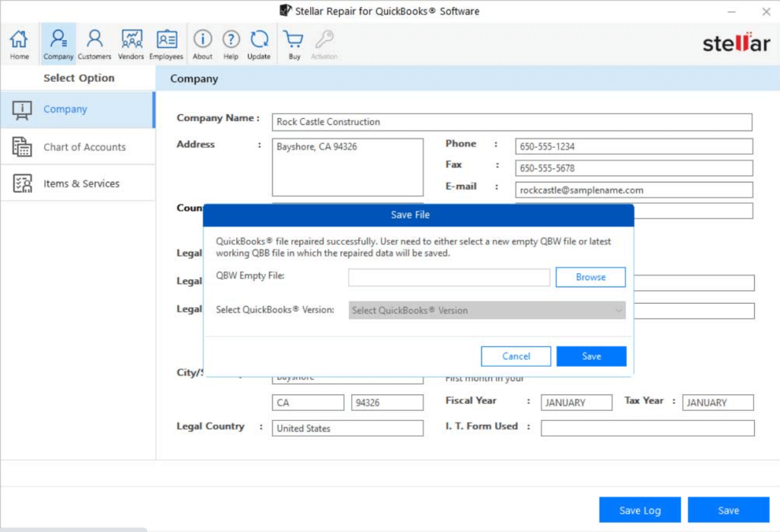Browse for a QBW empty file

[x=590, y=277]
